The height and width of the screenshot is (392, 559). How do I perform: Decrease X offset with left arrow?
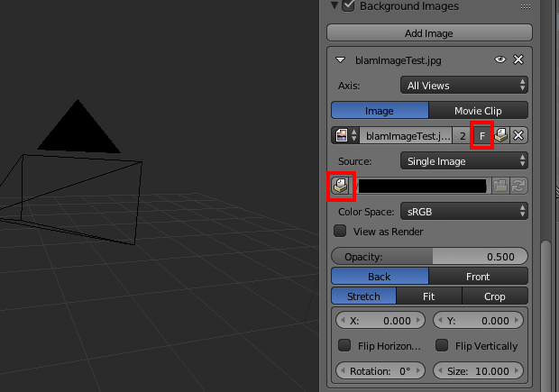pyautogui.click(x=343, y=321)
